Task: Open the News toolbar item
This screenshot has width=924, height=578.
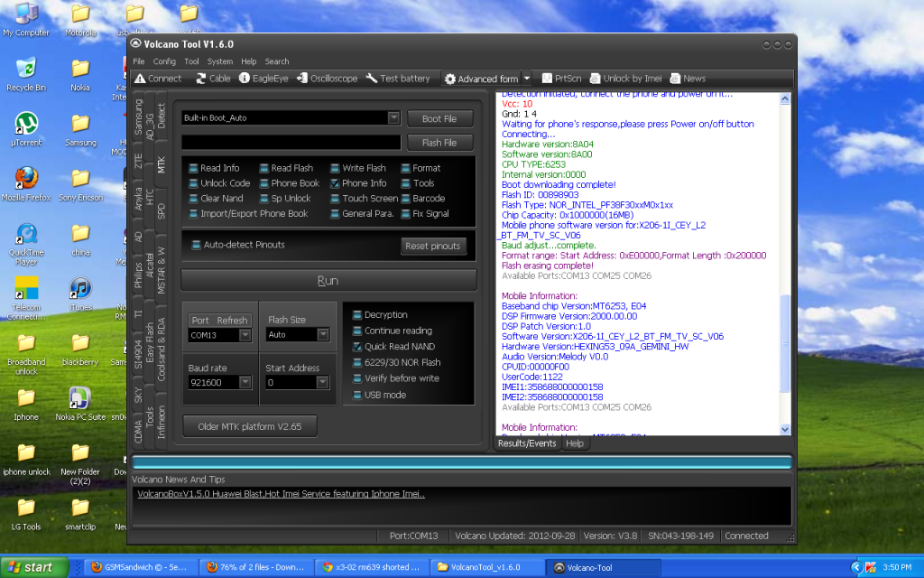Action: (688, 79)
